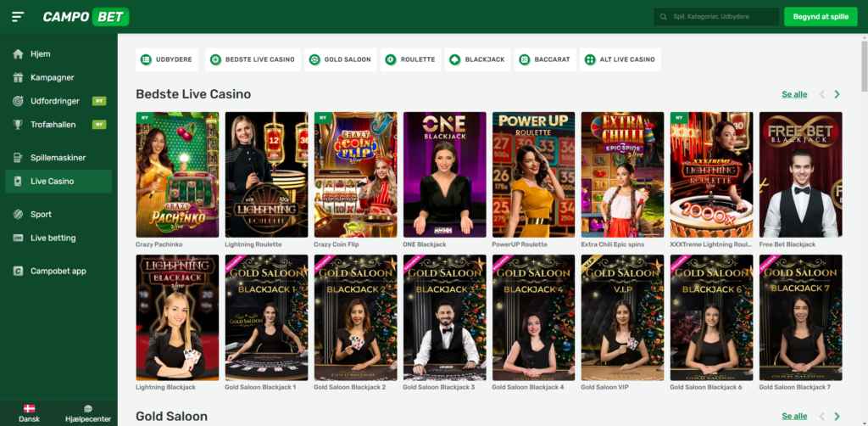Click the Live Casino card icon
Image resolution: width=868 pixels, height=426 pixels.
point(19,181)
